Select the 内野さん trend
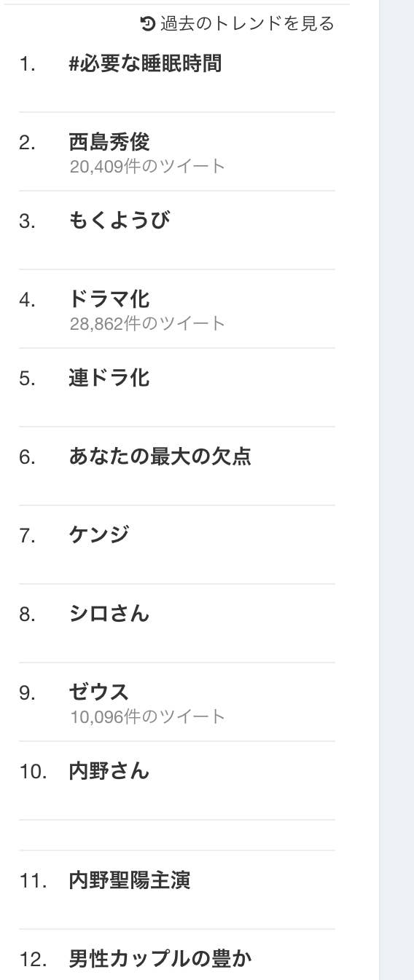The width and height of the screenshot is (414, 980). tap(109, 771)
